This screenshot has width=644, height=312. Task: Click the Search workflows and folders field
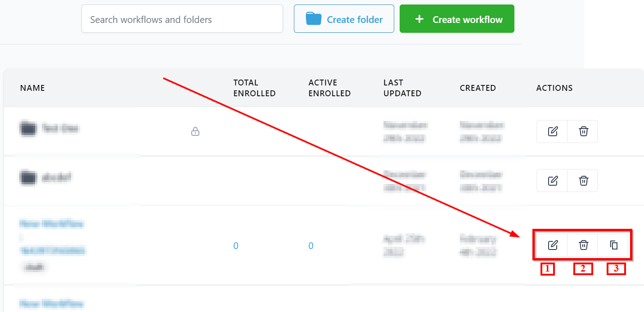(182, 19)
